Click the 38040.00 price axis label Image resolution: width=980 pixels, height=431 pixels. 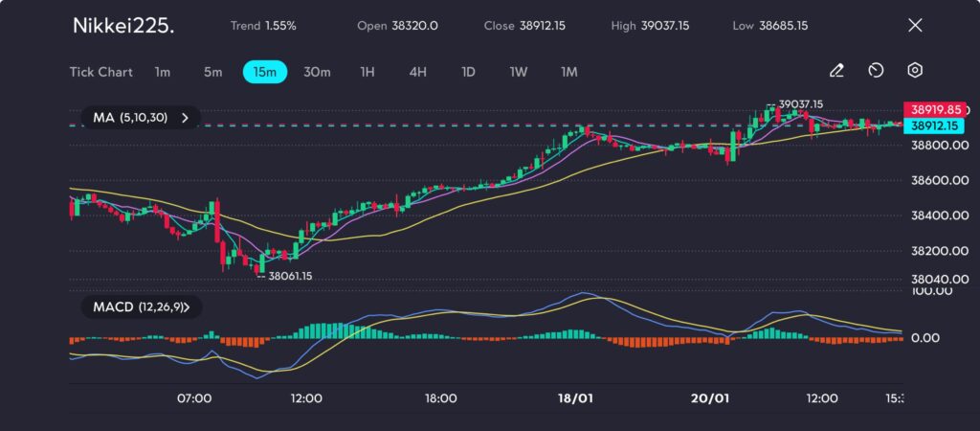940,280
